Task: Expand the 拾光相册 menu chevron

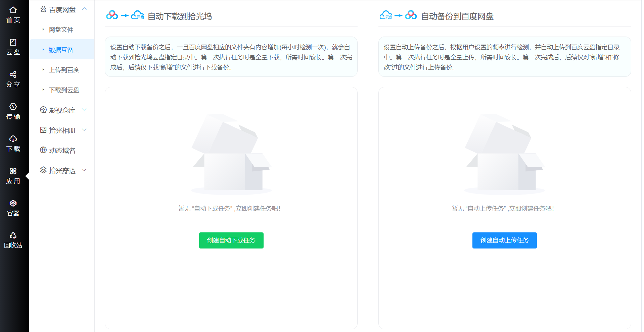Action: [x=84, y=130]
